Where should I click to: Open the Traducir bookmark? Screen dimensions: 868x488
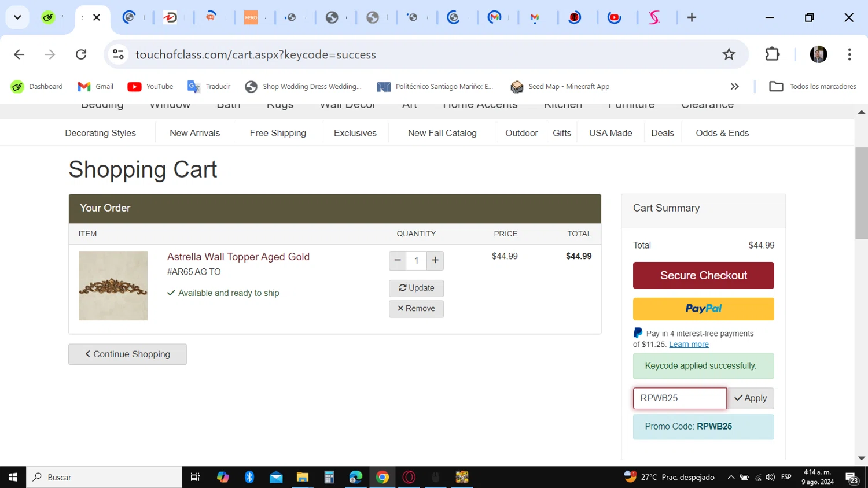point(209,87)
